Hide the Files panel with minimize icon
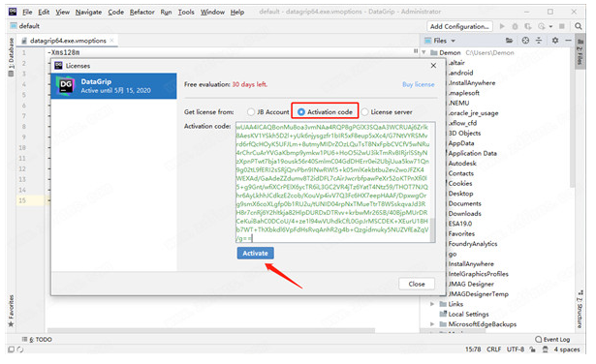This screenshot has width=596, height=364. pos(568,41)
